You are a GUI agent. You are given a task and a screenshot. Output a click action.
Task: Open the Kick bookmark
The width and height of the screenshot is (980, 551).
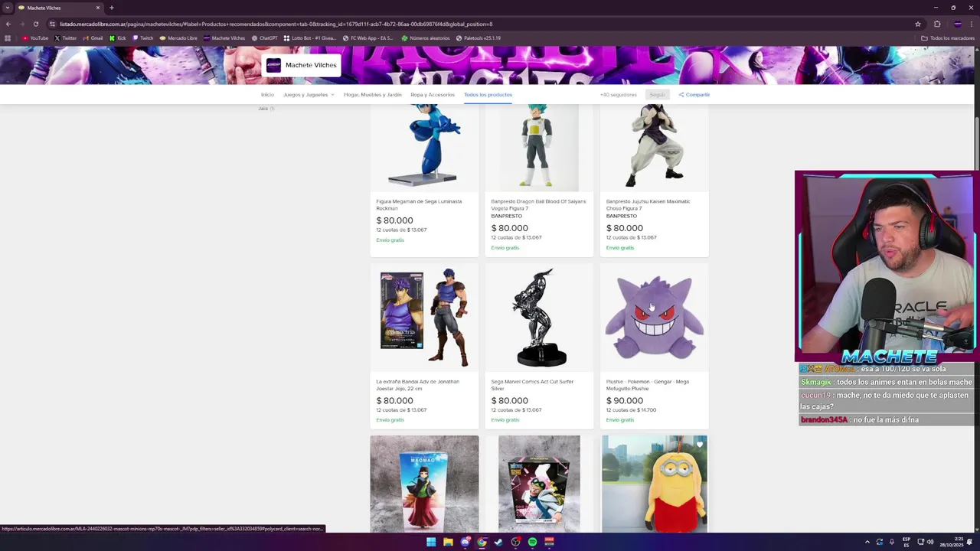[117, 38]
